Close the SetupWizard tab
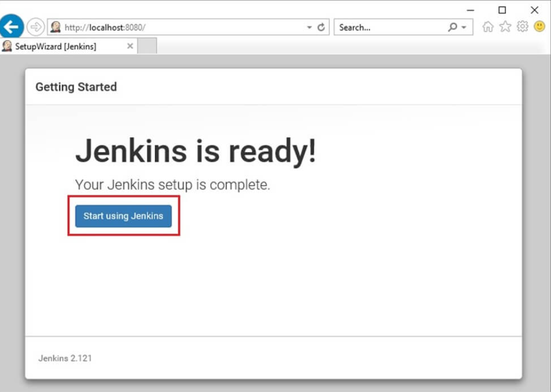 point(130,46)
